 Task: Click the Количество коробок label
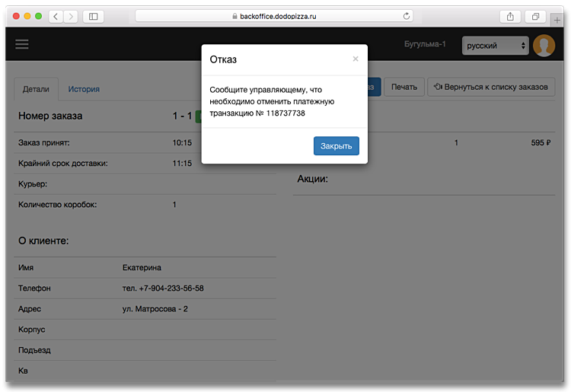click(x=58, y=205)
